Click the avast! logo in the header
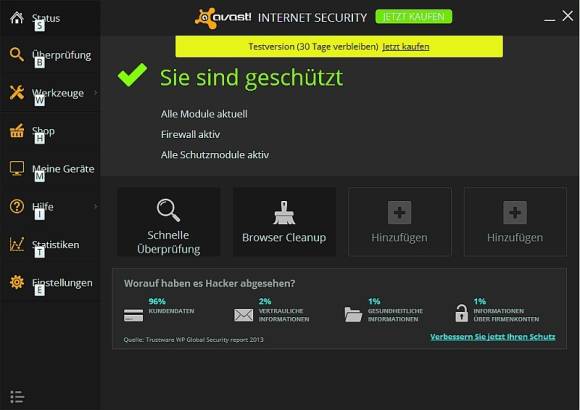Image resolution: width=580 pixels, height=410 pixels. click(x=223, y=17)
